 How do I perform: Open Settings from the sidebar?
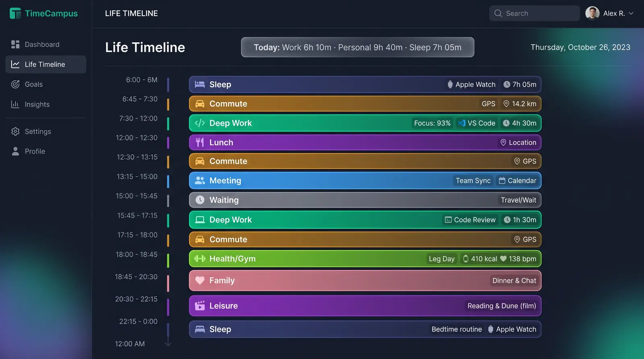(46, 131)
